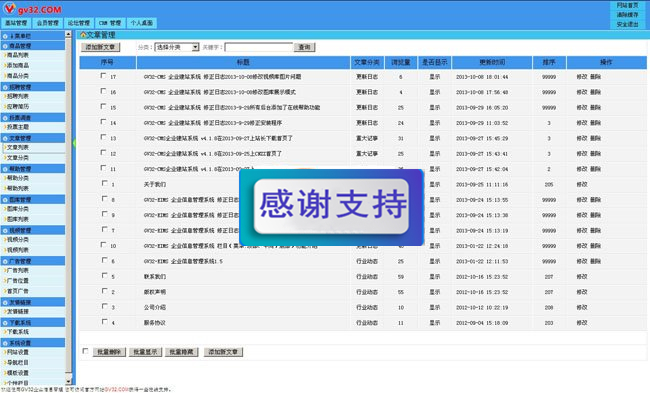
Task: Click the green sidebar collapse arrow
Action: [x=74, y=143]
